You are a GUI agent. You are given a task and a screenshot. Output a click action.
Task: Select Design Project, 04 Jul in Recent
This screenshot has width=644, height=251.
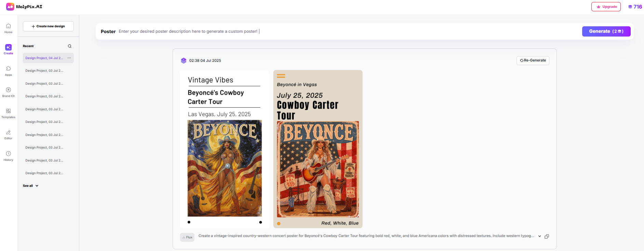[x=48, y=58]
